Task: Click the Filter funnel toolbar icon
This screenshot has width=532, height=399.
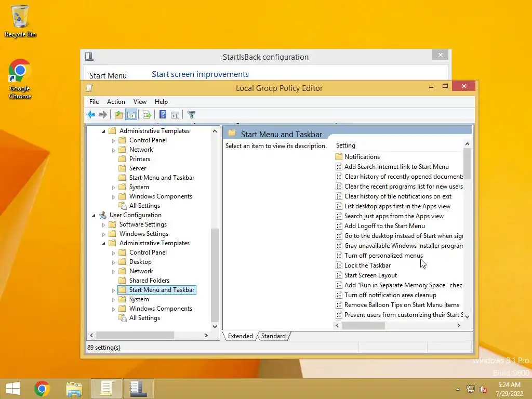Action: 191,115
